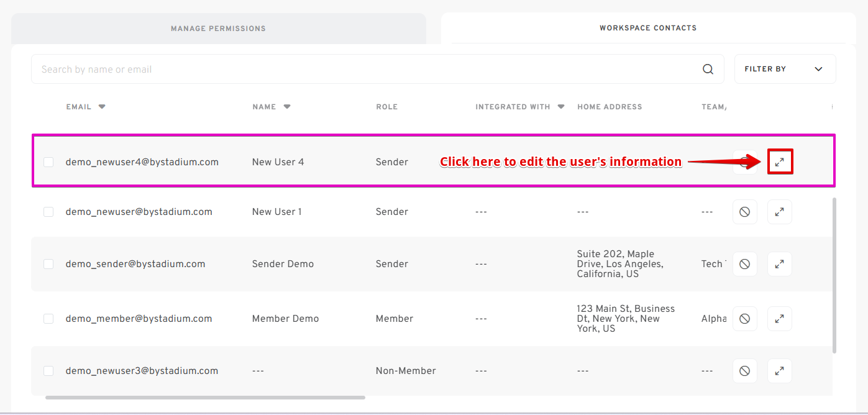This screenshot has width=868, height=415.
Task: Open expand icon for Member Demo row
Action: [779, 319]
